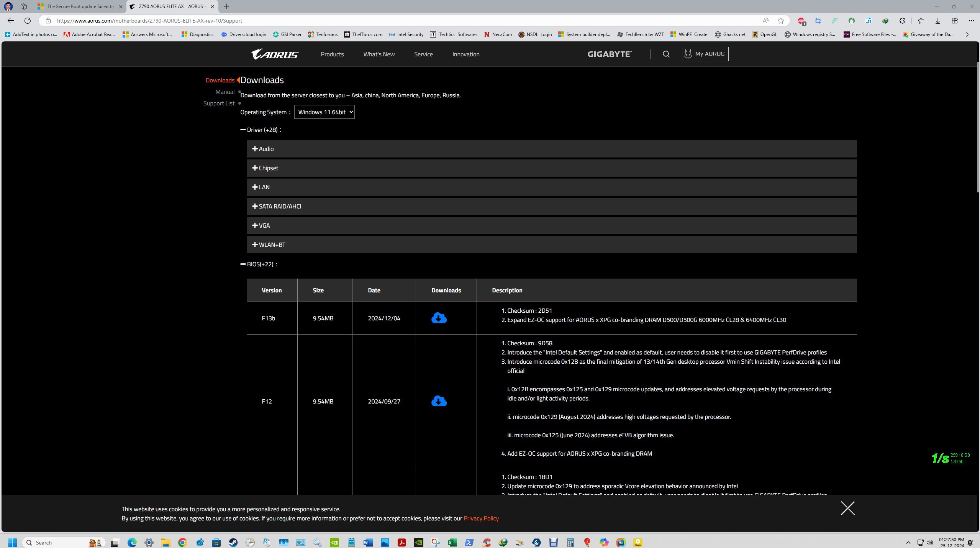
Task: Close the Secure Boot update tab
Action: pos(121,7)
